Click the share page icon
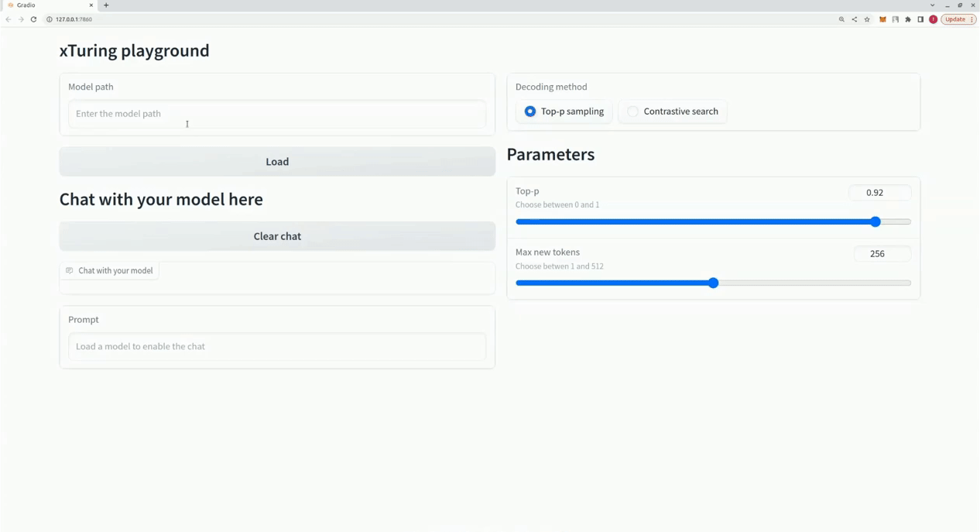The image size is (980, 532). point(855,19)
